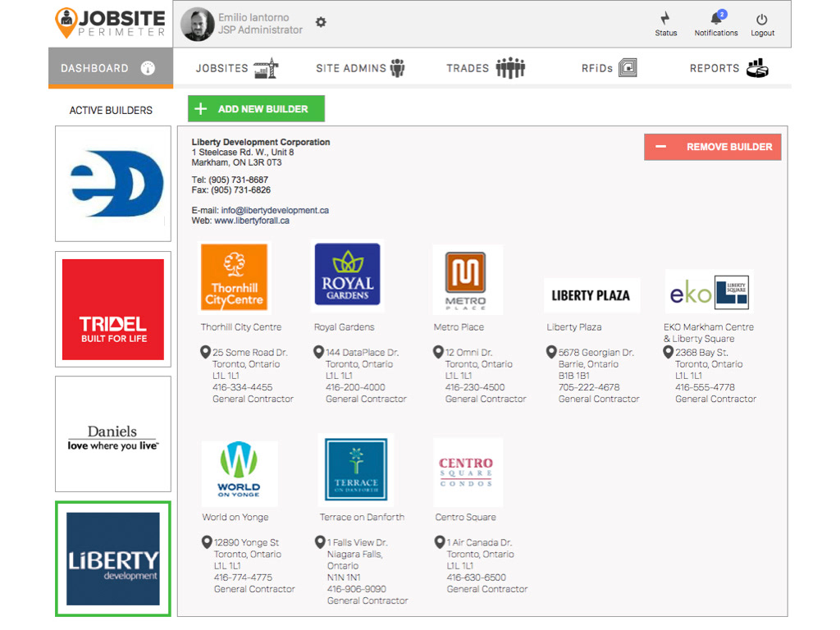
Task: Click the map pin for 12890 Yonge St
Action: (207, 542)
